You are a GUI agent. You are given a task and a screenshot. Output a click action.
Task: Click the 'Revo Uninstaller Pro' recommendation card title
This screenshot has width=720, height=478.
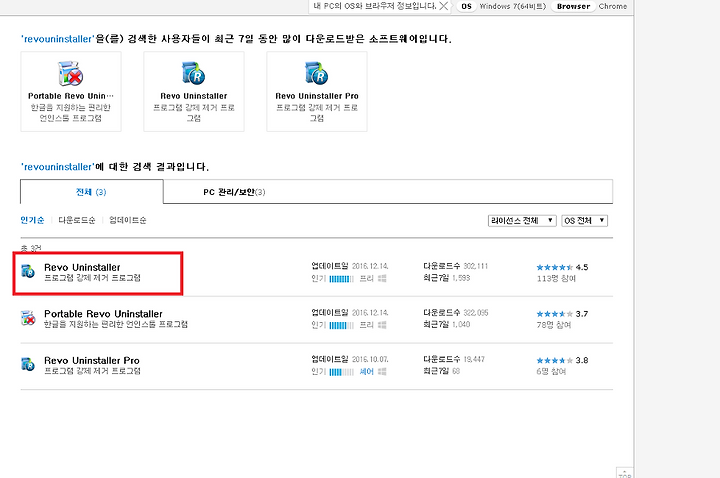coord(317,96)
